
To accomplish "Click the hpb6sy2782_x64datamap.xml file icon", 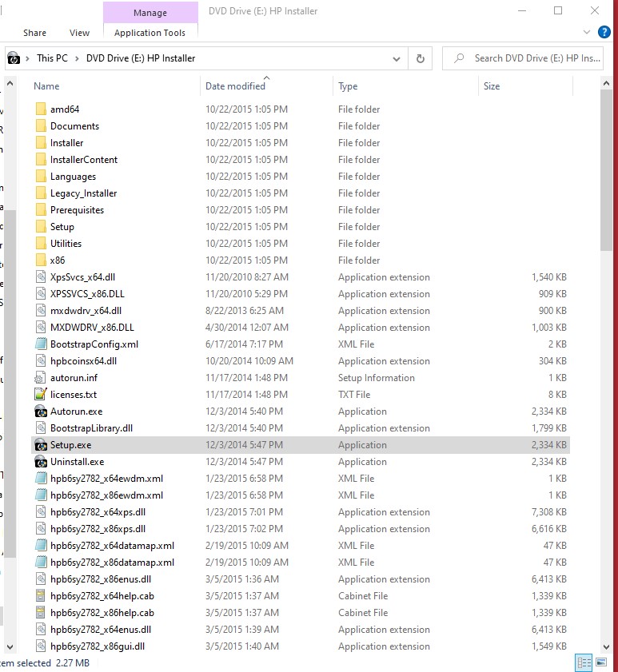I will point(41,545).
